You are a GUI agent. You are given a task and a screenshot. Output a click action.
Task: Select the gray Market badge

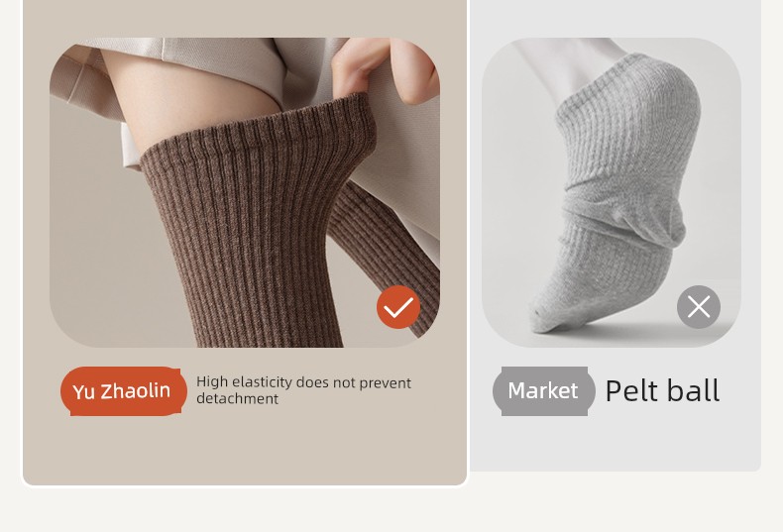pyautogui.click(x=544, y=391)
